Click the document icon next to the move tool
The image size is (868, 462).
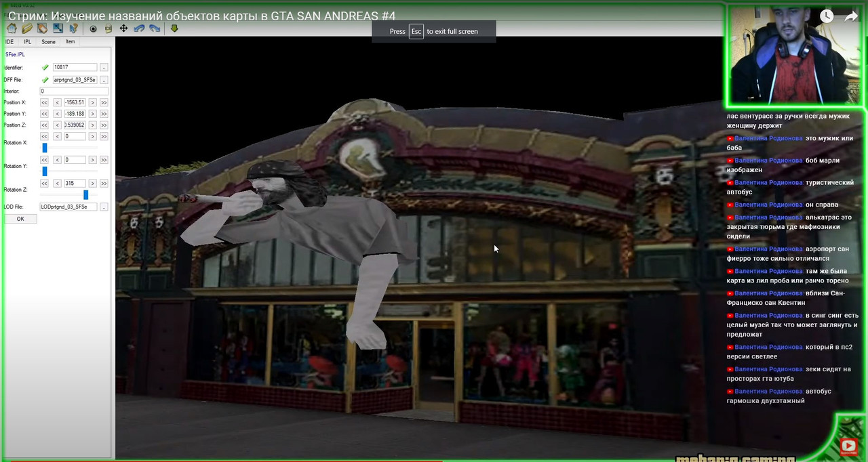click(108, 28)
